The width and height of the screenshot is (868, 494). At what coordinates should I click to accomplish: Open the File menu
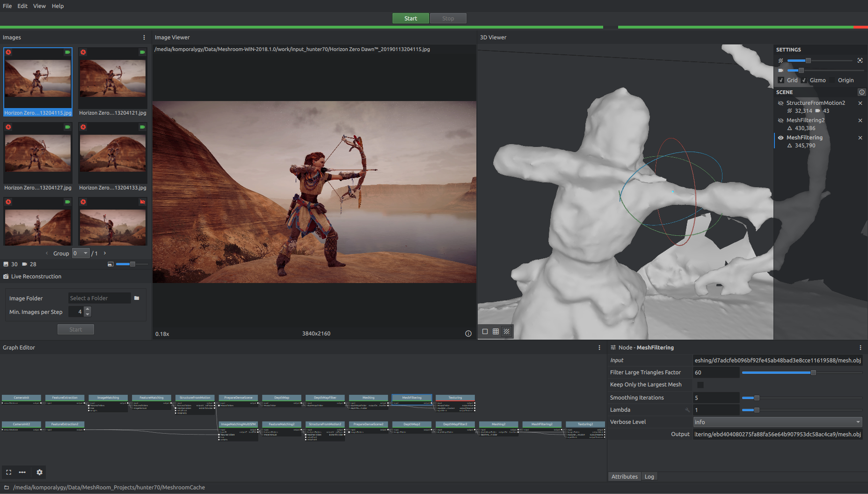click(7, 6)
